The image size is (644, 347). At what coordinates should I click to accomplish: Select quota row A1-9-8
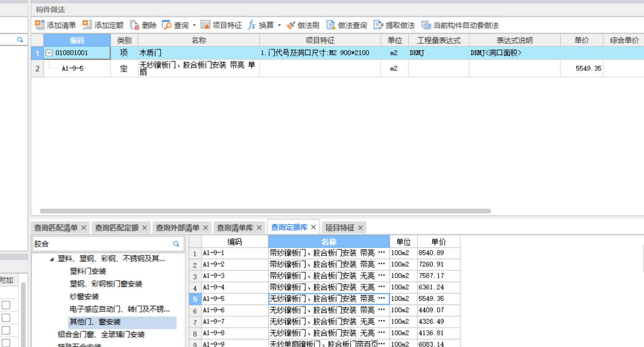[325, 334]
